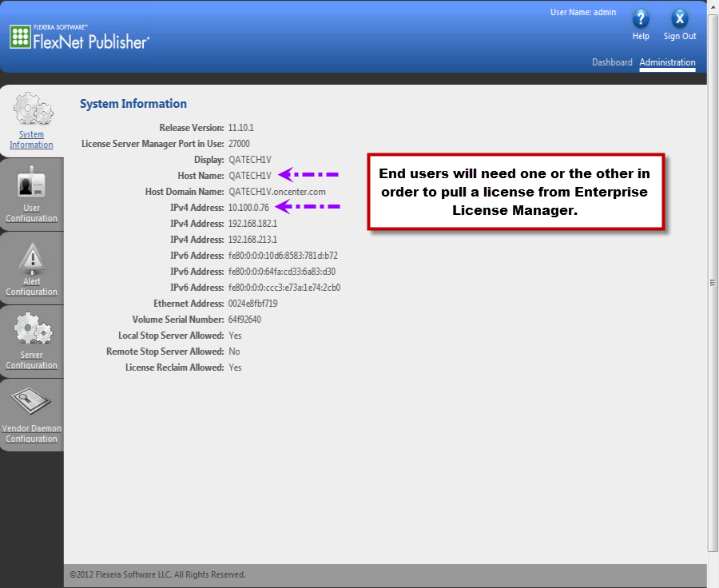Click the Host Name label

click(201, 176)
